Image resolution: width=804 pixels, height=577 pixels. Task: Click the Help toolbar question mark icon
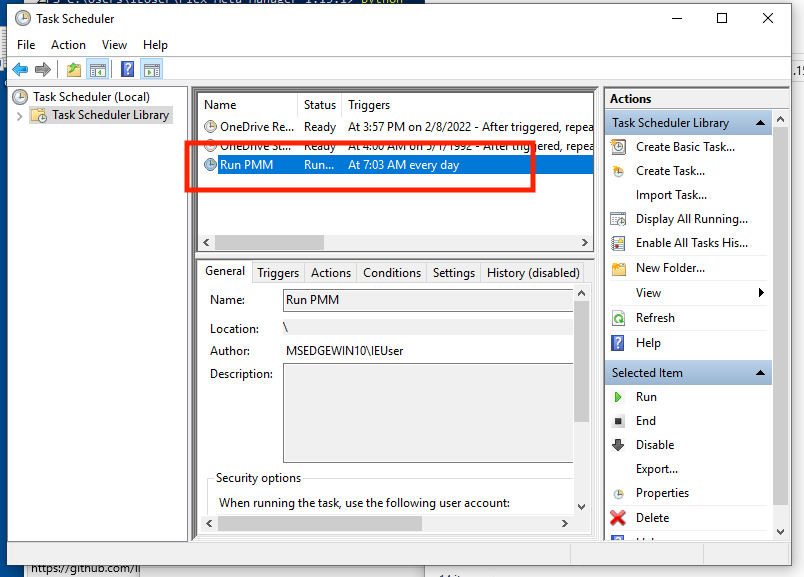127,69
